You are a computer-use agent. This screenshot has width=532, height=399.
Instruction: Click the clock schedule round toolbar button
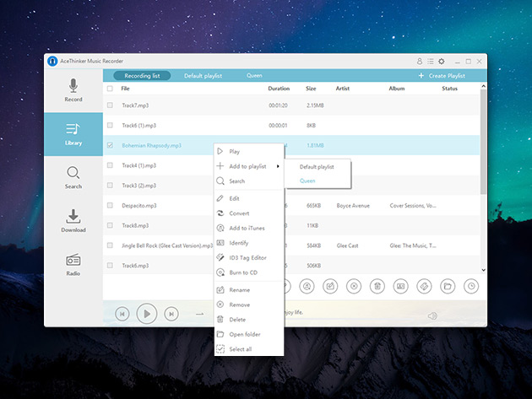pos(471,286)
